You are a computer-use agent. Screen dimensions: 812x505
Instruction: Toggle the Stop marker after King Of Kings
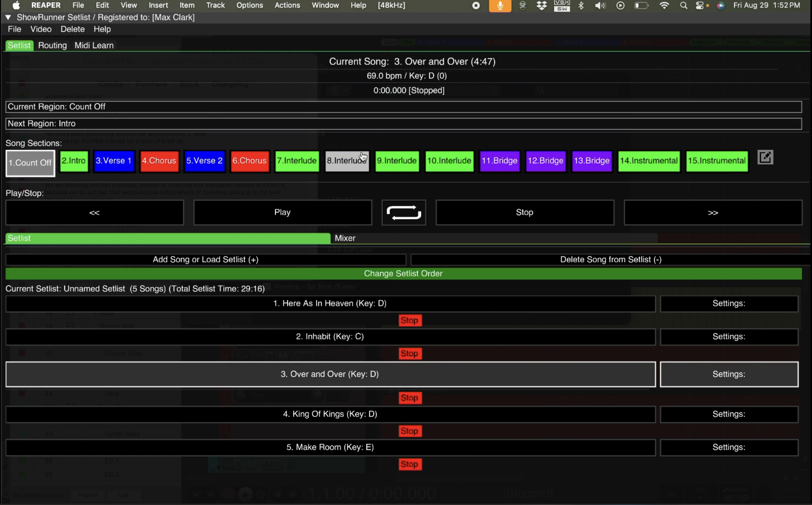pyautogui.click(x=410, y=431)
